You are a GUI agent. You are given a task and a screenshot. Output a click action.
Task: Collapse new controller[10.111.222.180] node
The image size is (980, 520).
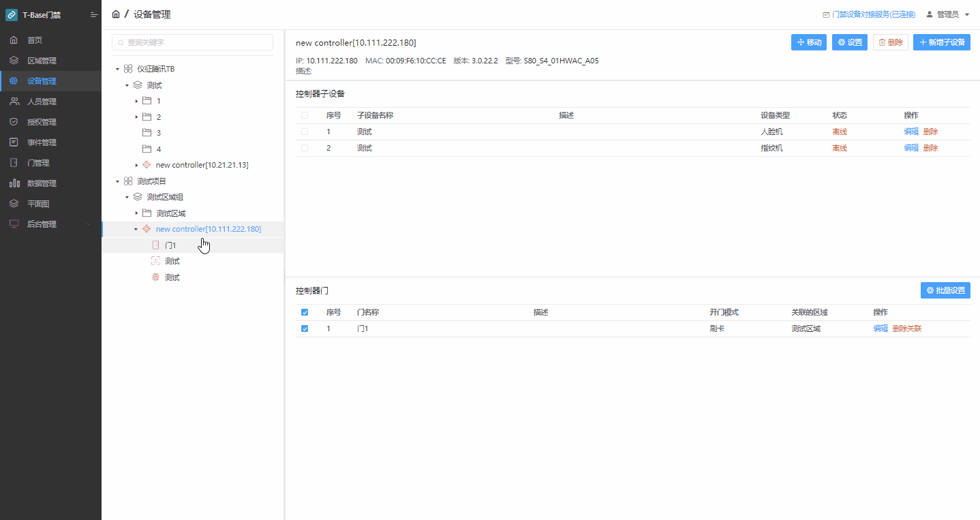[136, 229]
